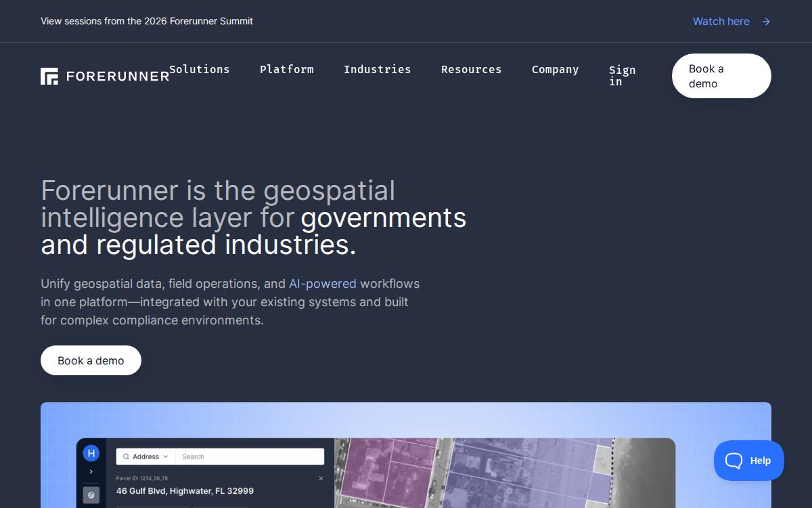Follow the Watch here link
The image size is (812, 508).
(721, 22)
